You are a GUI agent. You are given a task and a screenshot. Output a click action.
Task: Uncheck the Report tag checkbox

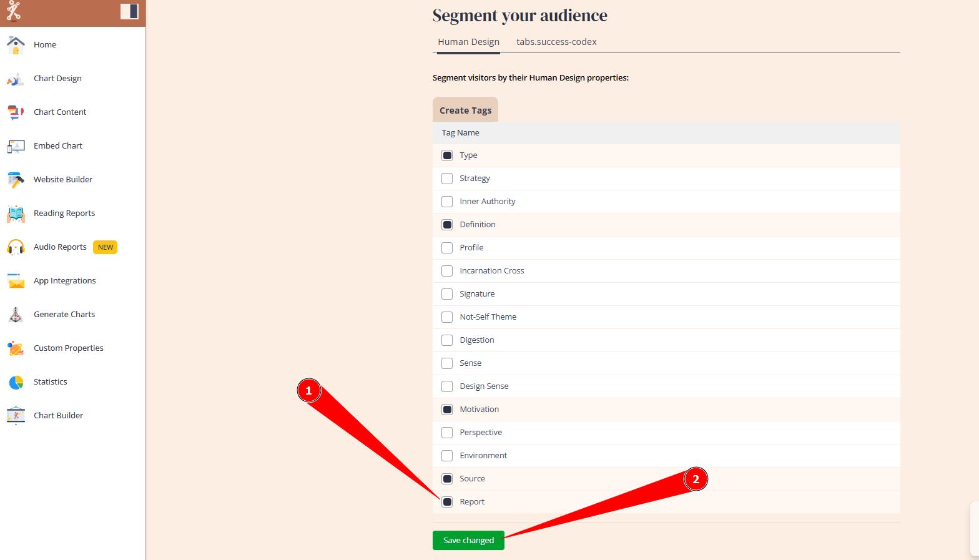point(447,502)
